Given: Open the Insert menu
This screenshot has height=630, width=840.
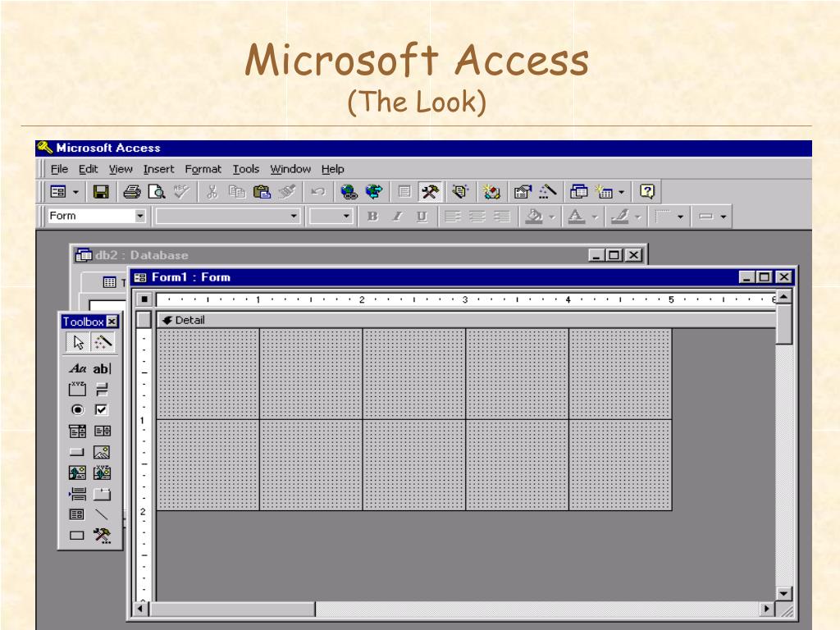Looking at the screenshot, I should (x=158, y=169).
